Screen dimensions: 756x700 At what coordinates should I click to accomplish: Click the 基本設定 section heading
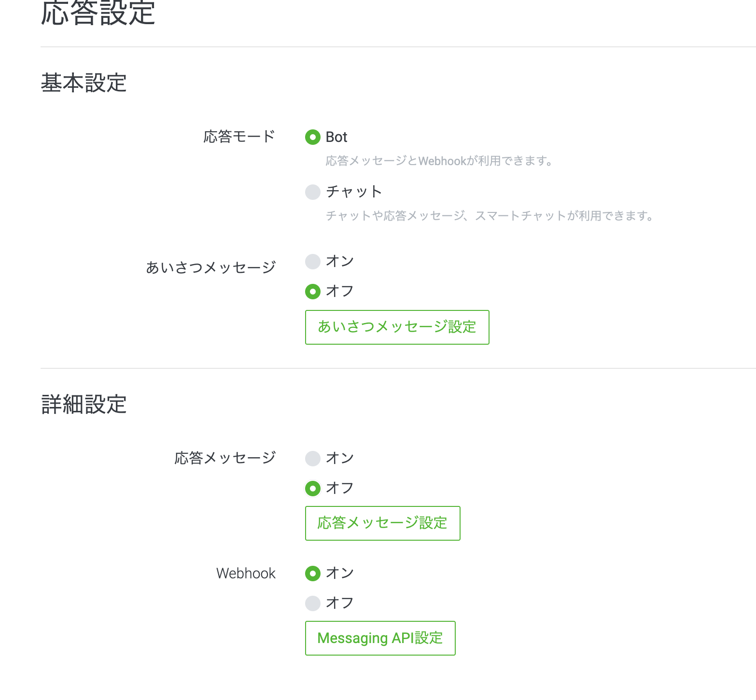tap(84, 83)
